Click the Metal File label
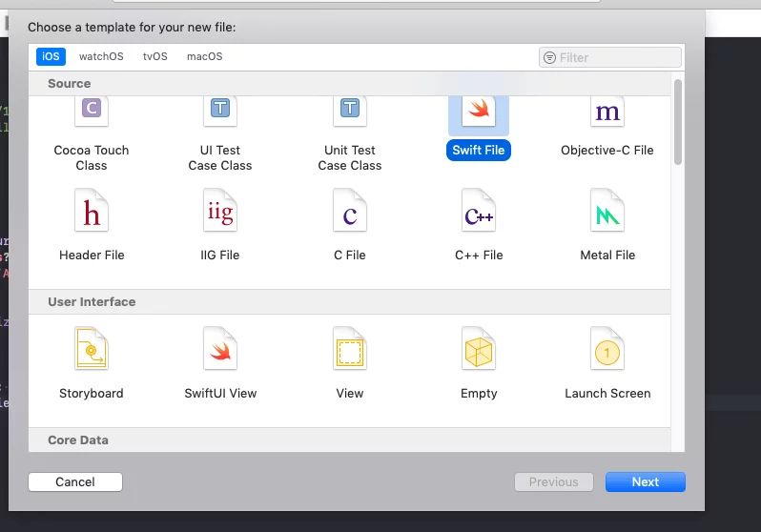This screenshot has width=761, height=532. coord(607,256)
